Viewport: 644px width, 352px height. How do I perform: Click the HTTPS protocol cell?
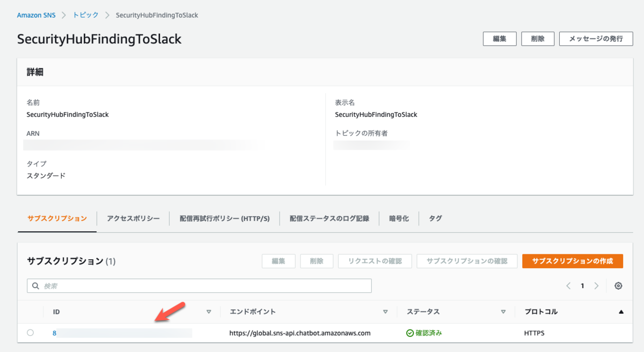click(535, 333)
